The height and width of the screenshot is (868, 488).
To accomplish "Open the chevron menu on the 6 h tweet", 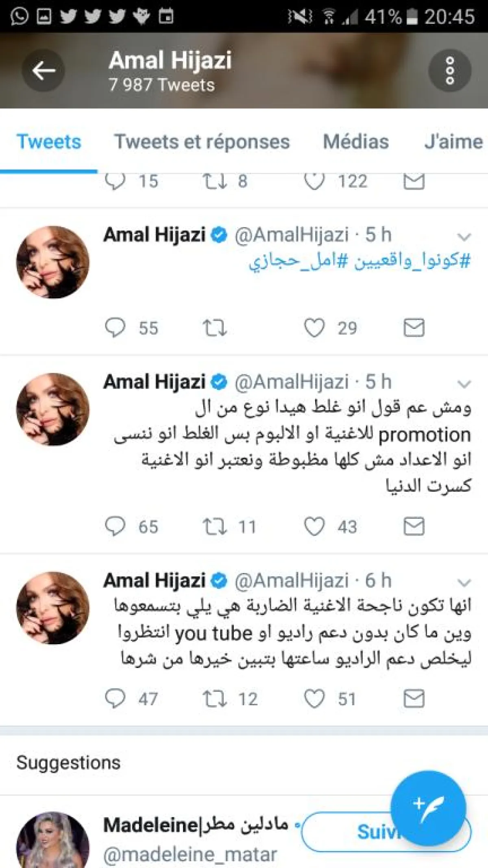I will (464, 582).
